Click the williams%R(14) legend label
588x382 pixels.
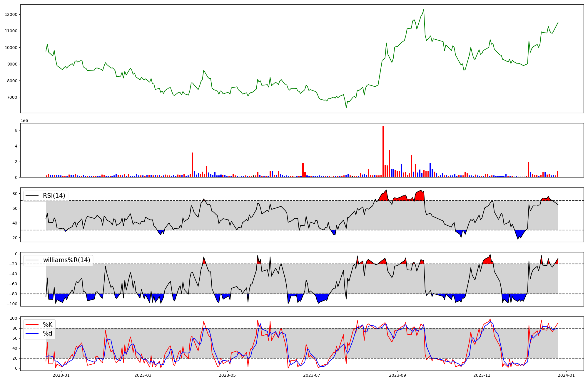(66, 260)
